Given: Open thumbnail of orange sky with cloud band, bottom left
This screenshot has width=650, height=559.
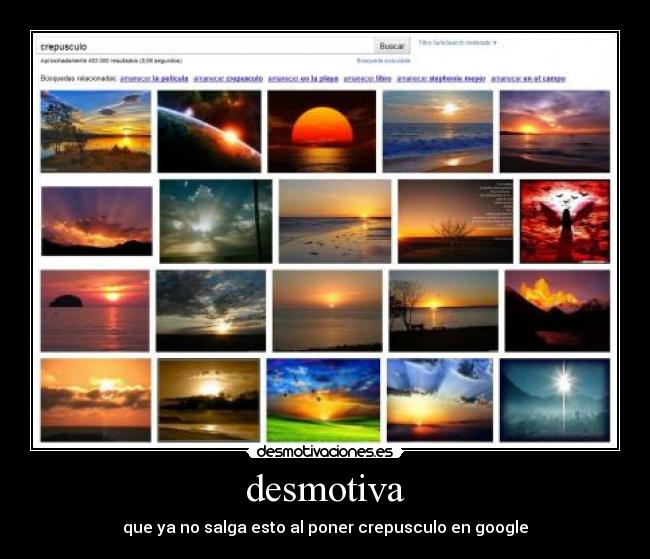Looking at the screenshot, I should [96, 400].
